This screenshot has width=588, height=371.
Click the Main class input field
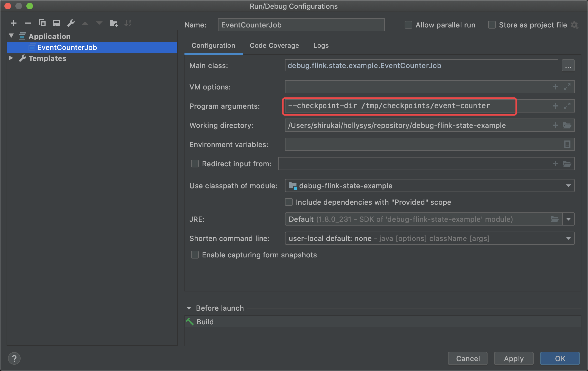coord(421,66)
